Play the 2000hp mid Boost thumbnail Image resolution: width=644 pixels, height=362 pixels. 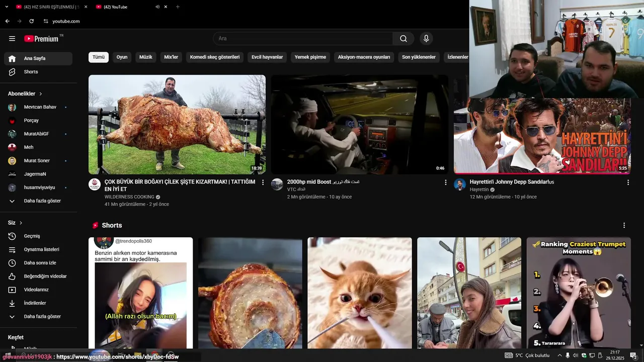[x=360, y=125]
